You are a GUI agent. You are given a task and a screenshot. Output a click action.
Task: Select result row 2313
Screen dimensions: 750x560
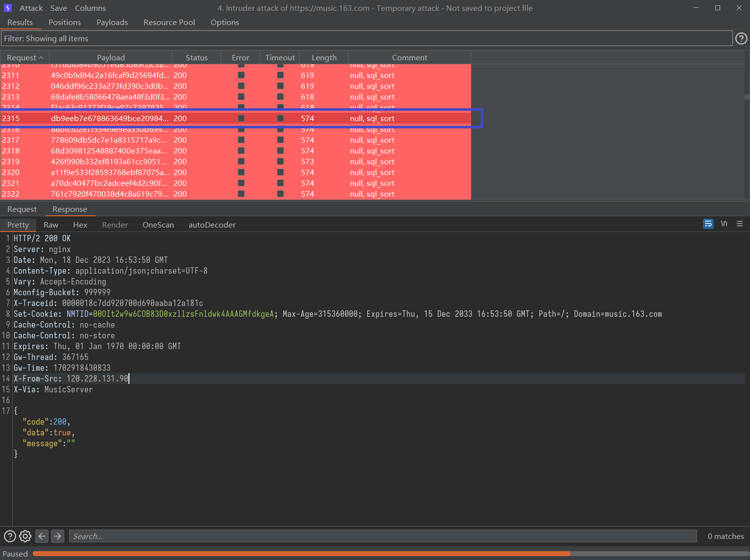[235, 97]
